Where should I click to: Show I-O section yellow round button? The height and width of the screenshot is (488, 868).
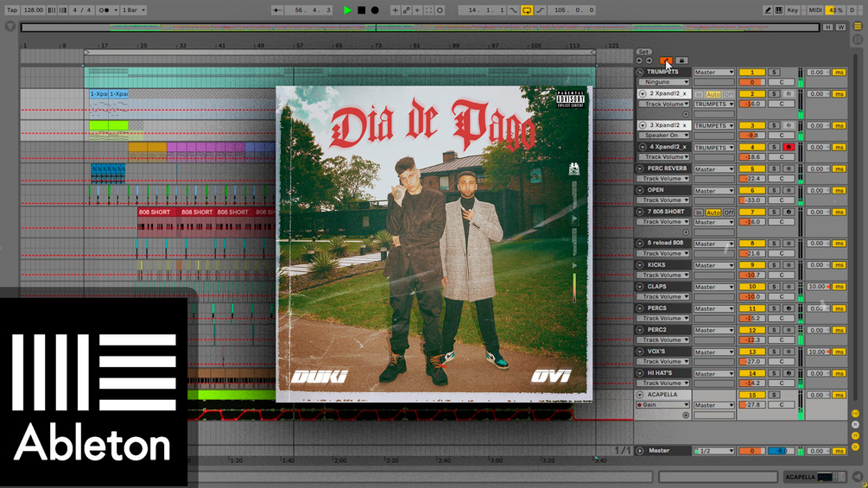[x=855, y=414]
